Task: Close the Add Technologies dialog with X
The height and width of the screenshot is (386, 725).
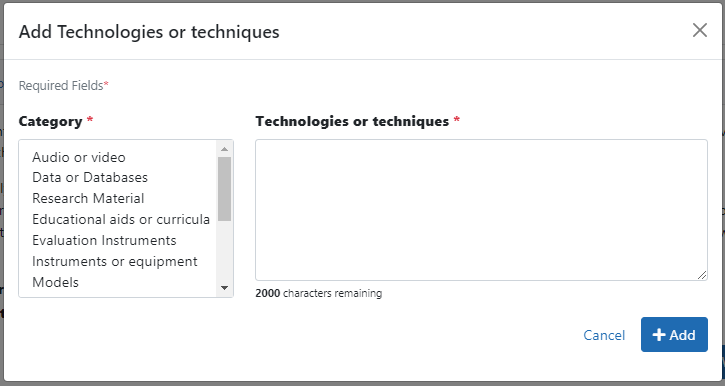Action: click(x=700, y=31)
